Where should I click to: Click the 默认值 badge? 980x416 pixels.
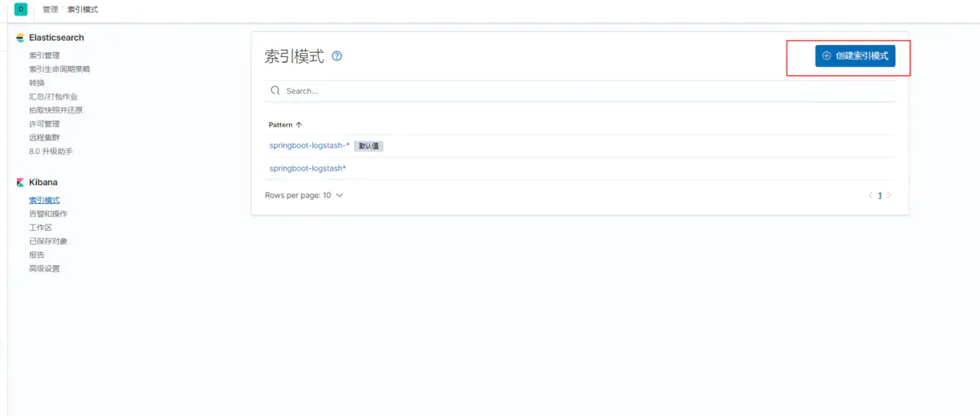pos(368,146)
